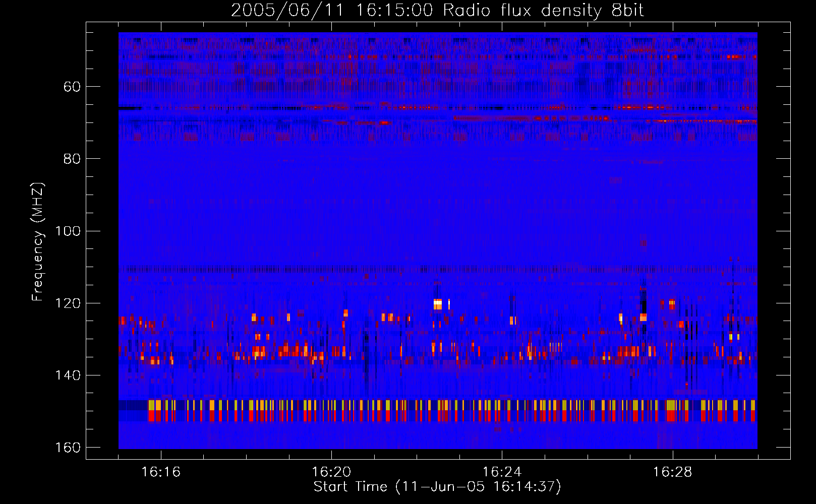Click the 100 frequency tick label
Screen dimensions: 816x504
[x=68, y=231]
